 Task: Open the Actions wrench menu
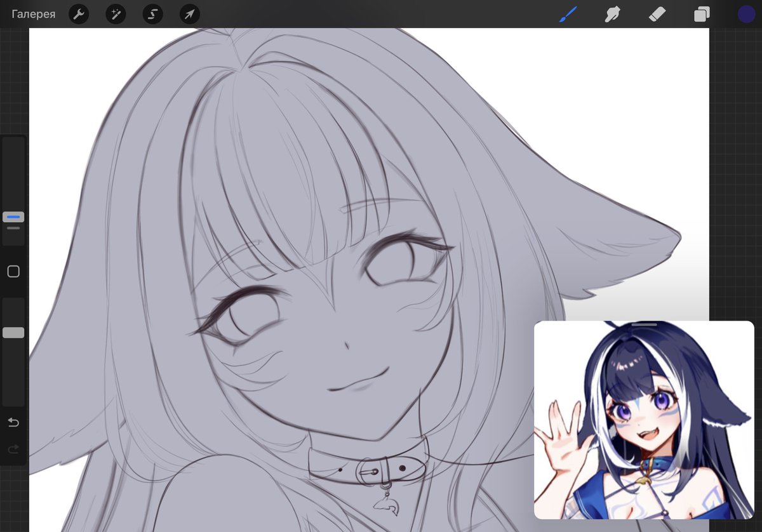[x=78, y=14]
